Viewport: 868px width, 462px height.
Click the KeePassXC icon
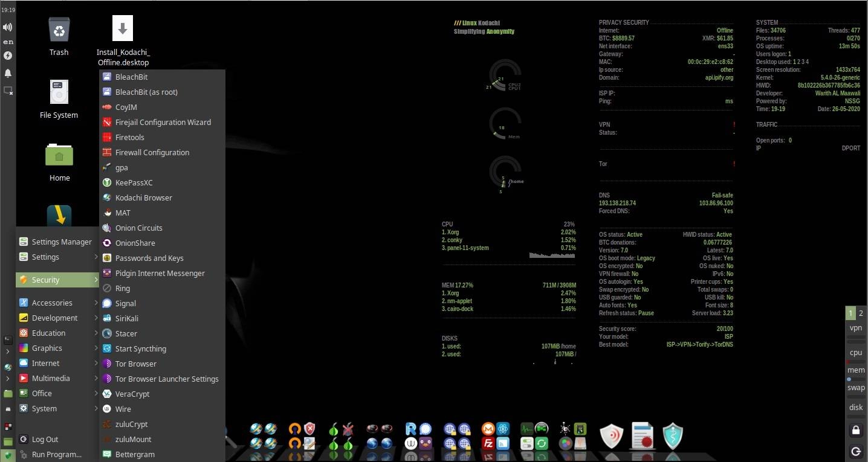point(107,183)
